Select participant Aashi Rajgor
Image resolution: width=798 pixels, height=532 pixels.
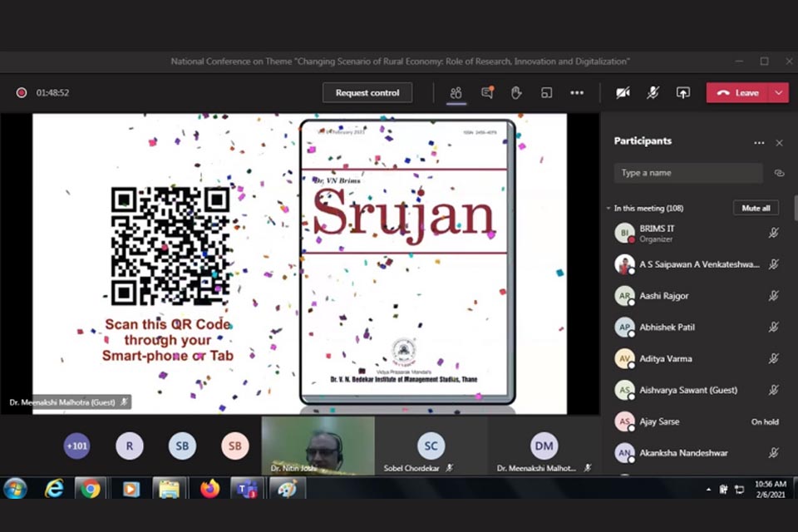697,296
